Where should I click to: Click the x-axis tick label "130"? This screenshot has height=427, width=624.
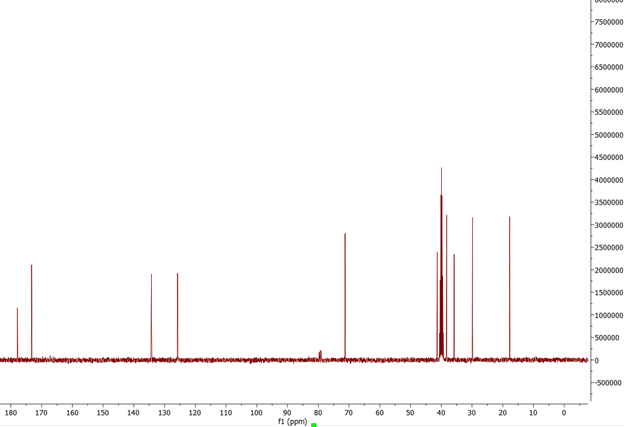coord(164,413)
